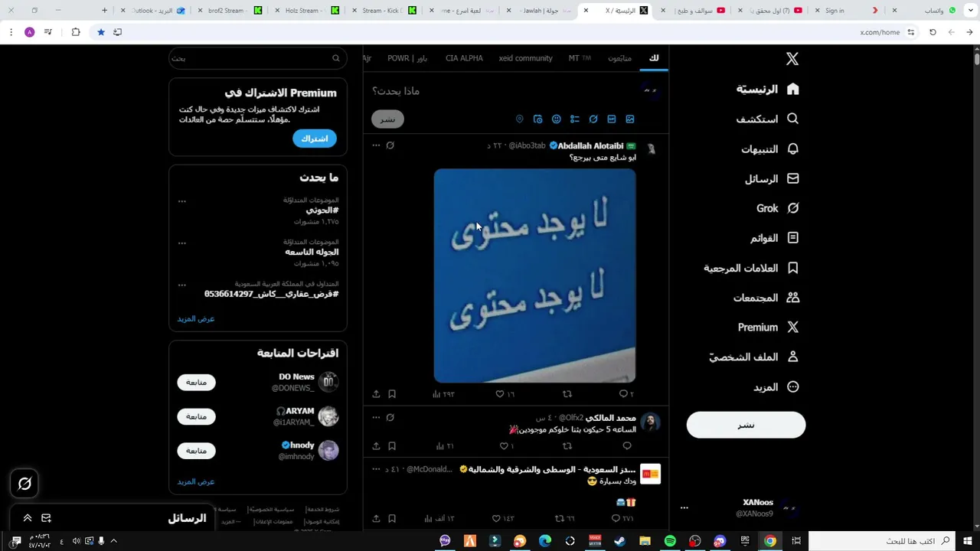Viewport: 980px width, 551px height.
Task: Open القوائم lists in sidebar
Action: 775,238
